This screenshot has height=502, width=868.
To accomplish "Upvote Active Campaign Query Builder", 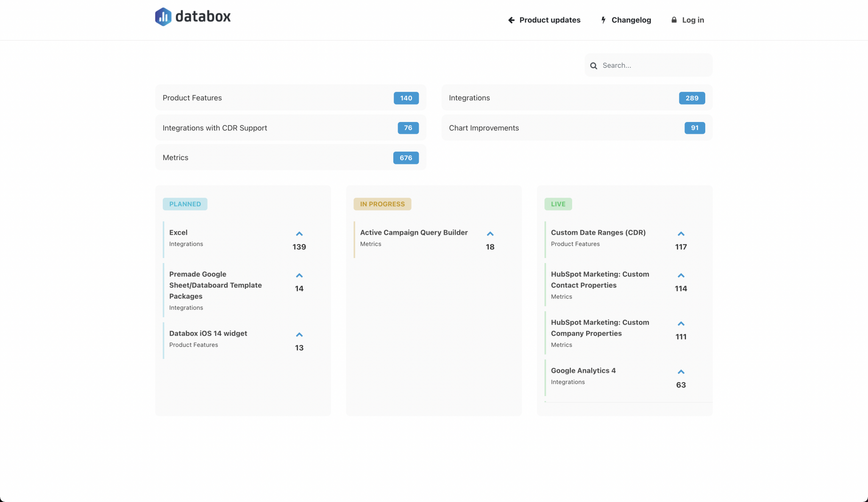I will coord(490,234).
